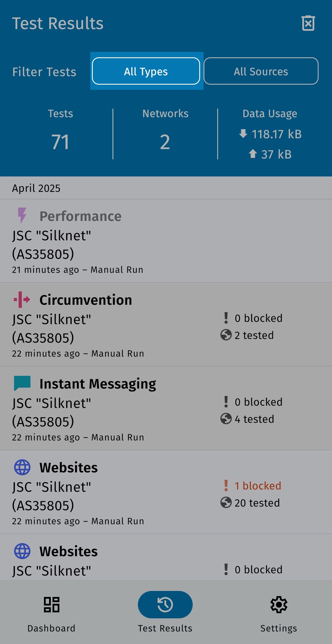The image size is (332, 644).
Task: Tap the Performance lightning bolt icon
Action: click(22, 215)
